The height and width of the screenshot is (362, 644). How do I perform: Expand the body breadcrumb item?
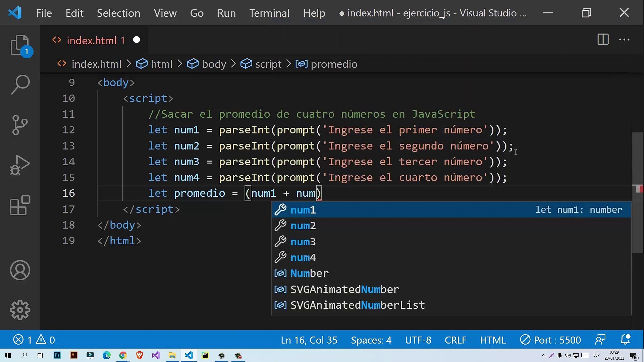click(x=214, y=64)
